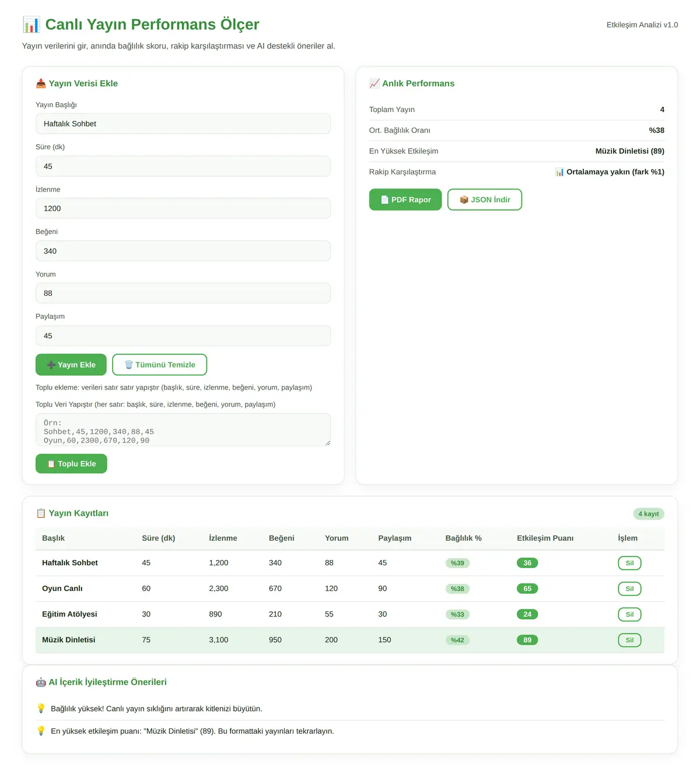
Task: Click the Başlık column header
Action: 53,538
